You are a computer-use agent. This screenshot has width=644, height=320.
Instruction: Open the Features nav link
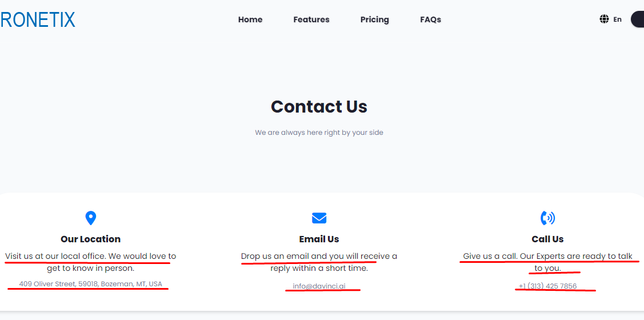tap(311, 19)
